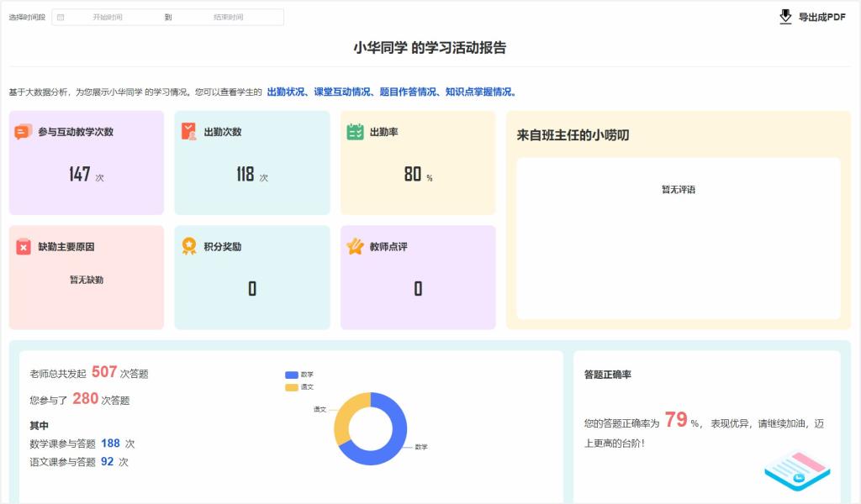The width and height of the screenshot is (861, 504).
Task: Click the 出勤次数 clipboard icon
Action: [189, 132]
